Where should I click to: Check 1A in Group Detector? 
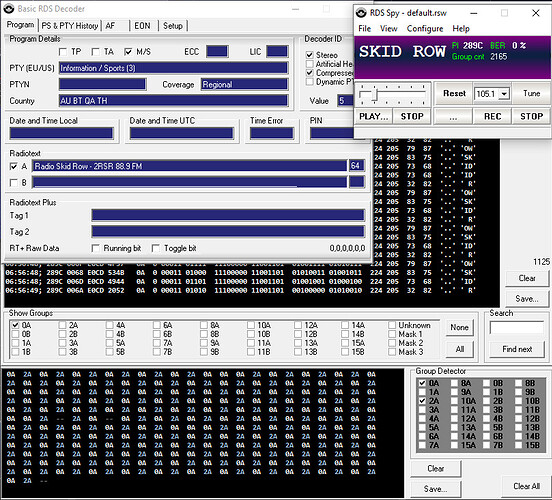422,392
